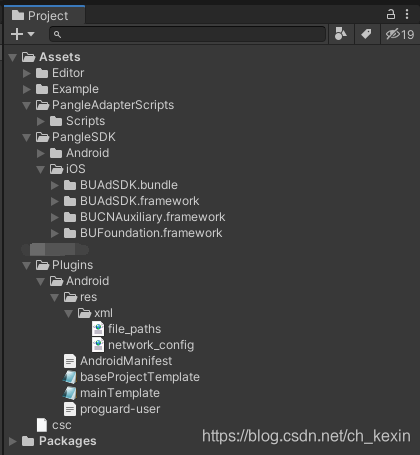Select the 'Assets' label
This screenshot has width=420, height=455.
60,57
